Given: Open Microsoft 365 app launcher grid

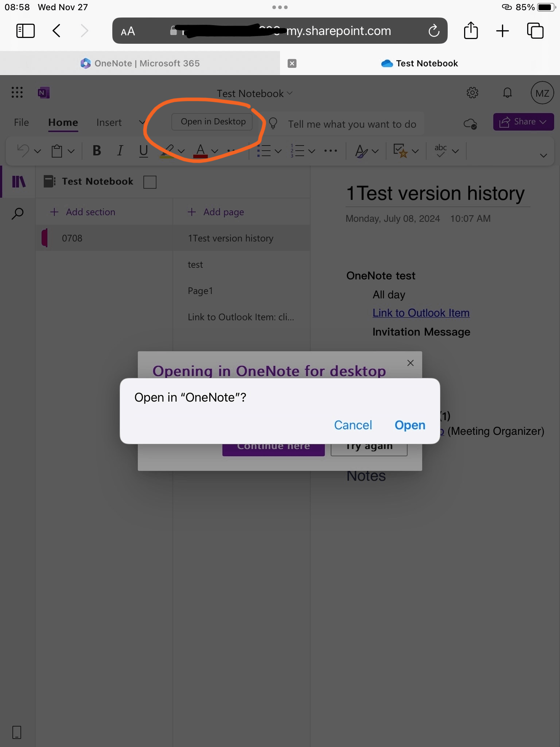Looking at the screenshot, I should [17, 92].
